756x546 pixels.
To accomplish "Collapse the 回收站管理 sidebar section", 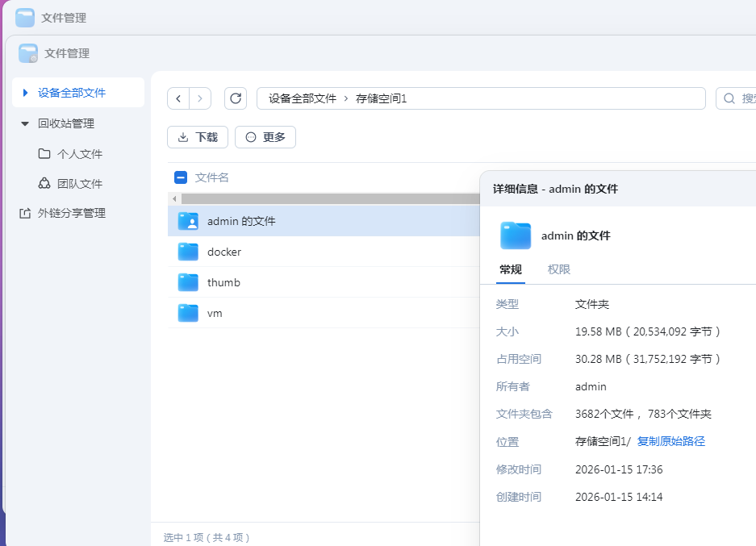I will point(23,123).
